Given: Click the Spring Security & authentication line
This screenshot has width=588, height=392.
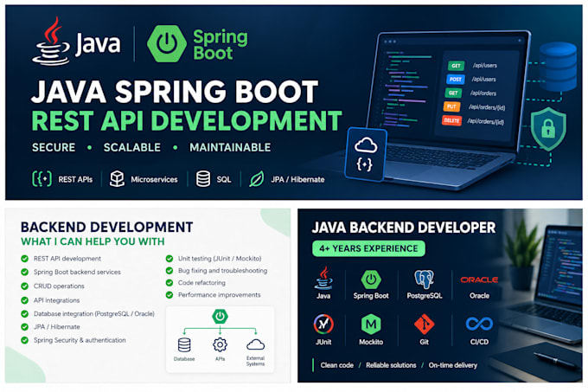Looking at the screenshot, I should click(80, 340).
